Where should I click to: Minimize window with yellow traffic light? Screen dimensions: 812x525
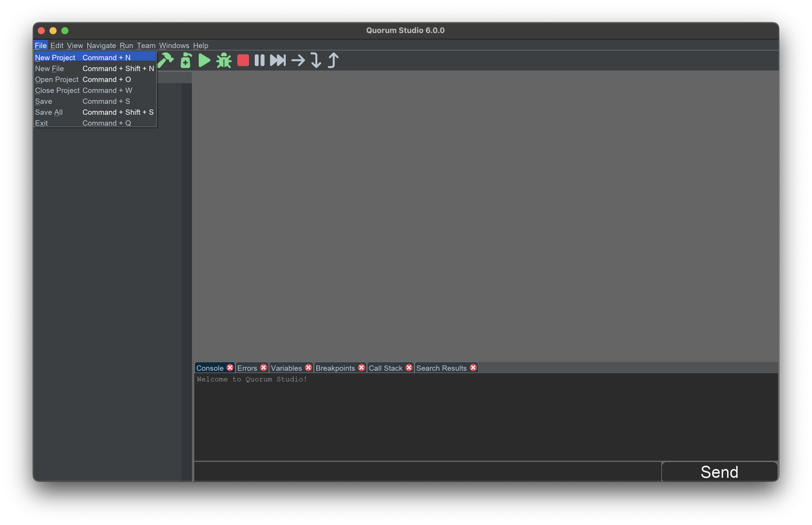(x=53, y=31)
